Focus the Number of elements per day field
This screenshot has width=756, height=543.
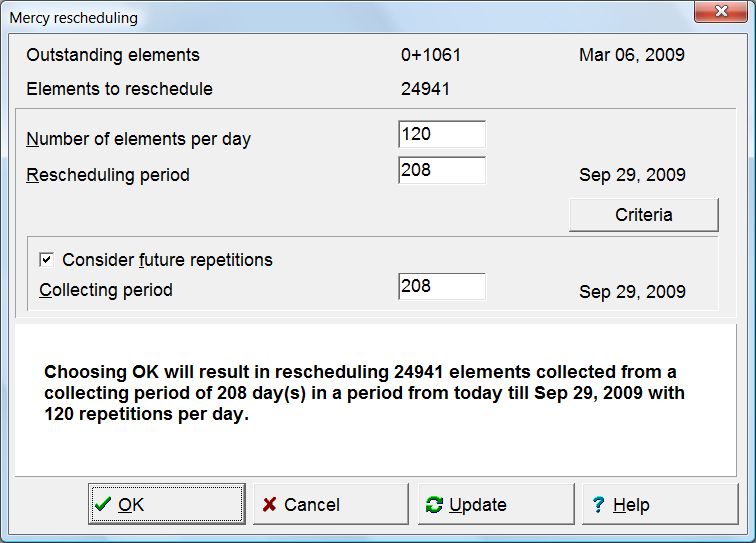(441, 135)
